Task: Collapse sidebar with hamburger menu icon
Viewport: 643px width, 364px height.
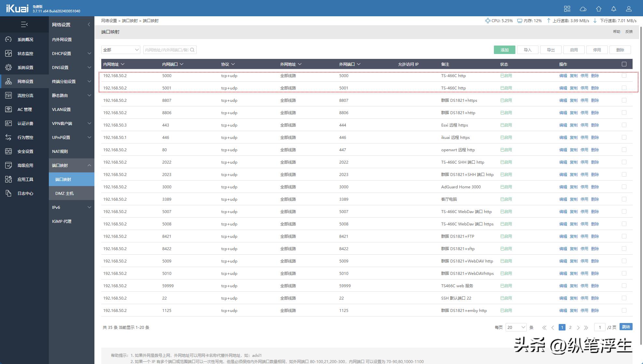Action: (24, 24)
